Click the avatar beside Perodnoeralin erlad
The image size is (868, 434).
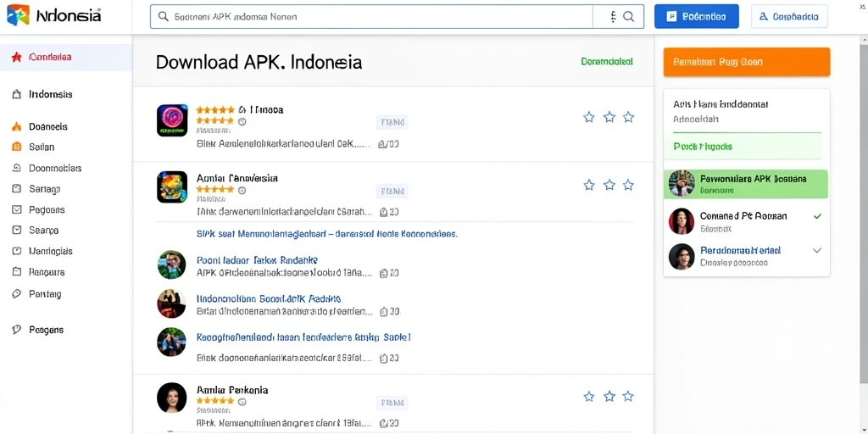point(682,256)
